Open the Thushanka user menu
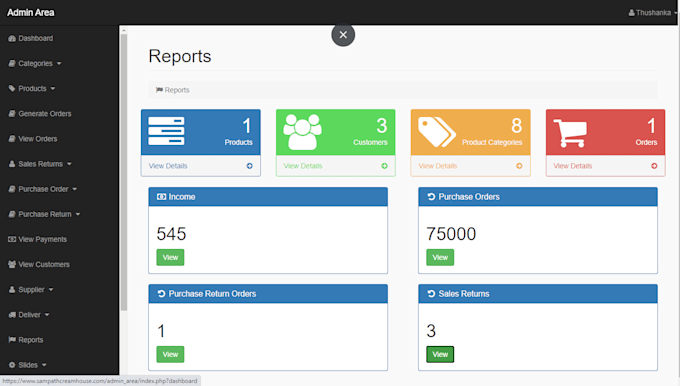The height and width of the screenshot is (386, 680). coord(653,13)
